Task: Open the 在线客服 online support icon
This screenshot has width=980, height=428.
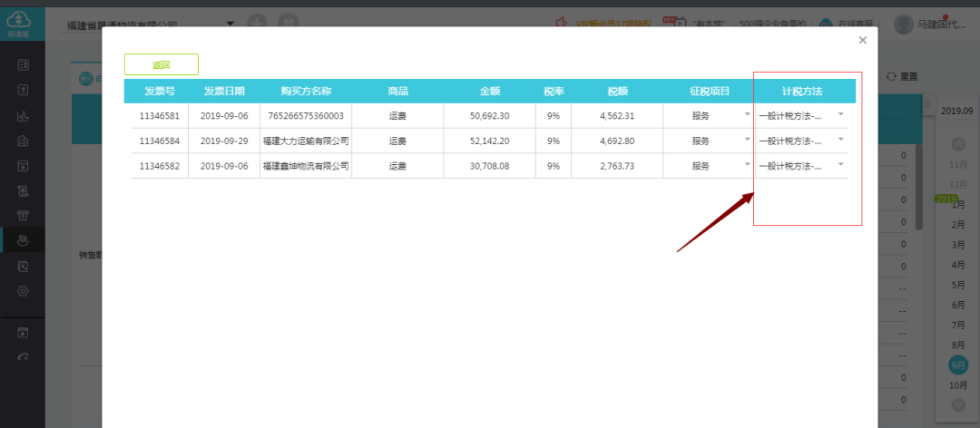Action: (x=826, y=24)
